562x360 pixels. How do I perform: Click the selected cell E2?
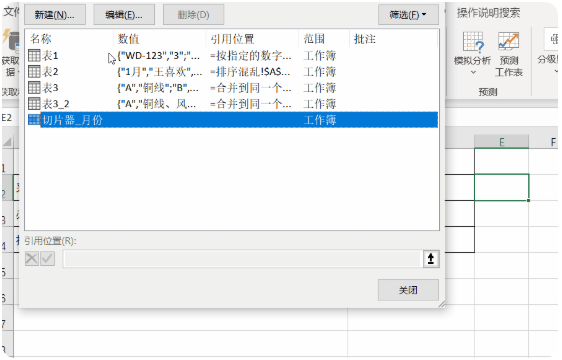501,187
